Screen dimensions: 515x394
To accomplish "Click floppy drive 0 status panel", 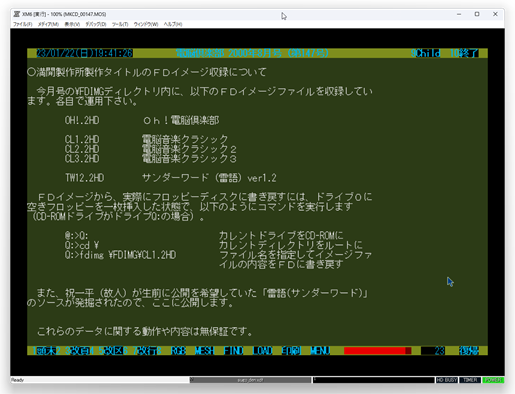I will (x=250, y=380).
